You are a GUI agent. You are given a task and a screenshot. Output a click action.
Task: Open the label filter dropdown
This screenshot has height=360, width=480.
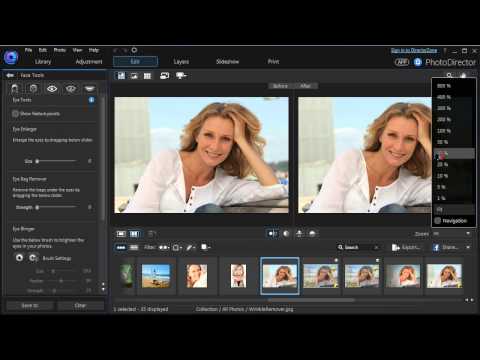click(x=177, y=247)
